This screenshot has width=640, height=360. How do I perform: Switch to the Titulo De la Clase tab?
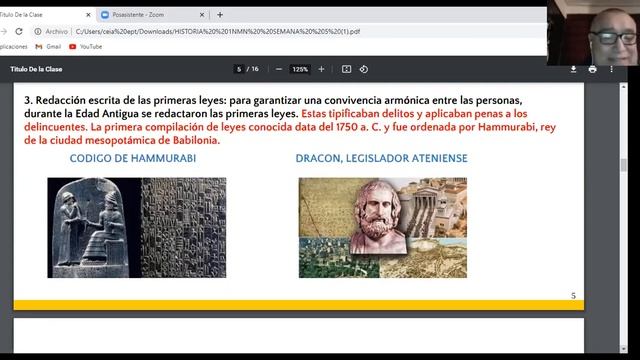tap(45, 15)
